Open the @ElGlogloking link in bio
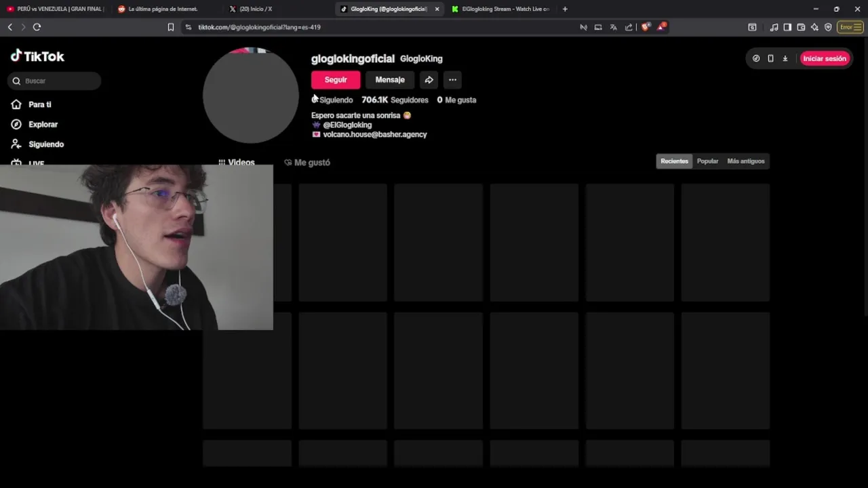 coord(347,125)
